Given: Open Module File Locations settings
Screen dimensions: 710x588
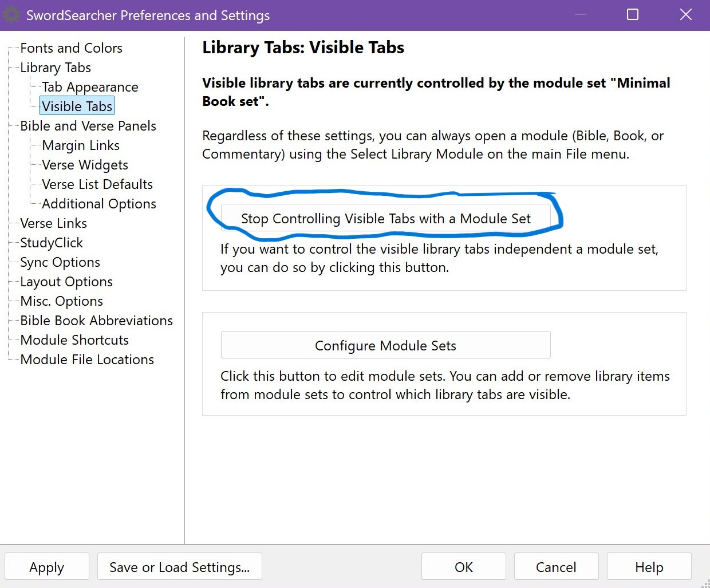Looking at the screenshot, I should click(87, 360).
